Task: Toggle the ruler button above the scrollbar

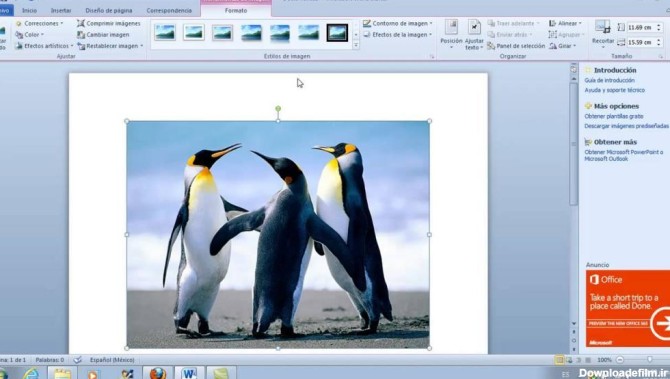Action: 573,69
